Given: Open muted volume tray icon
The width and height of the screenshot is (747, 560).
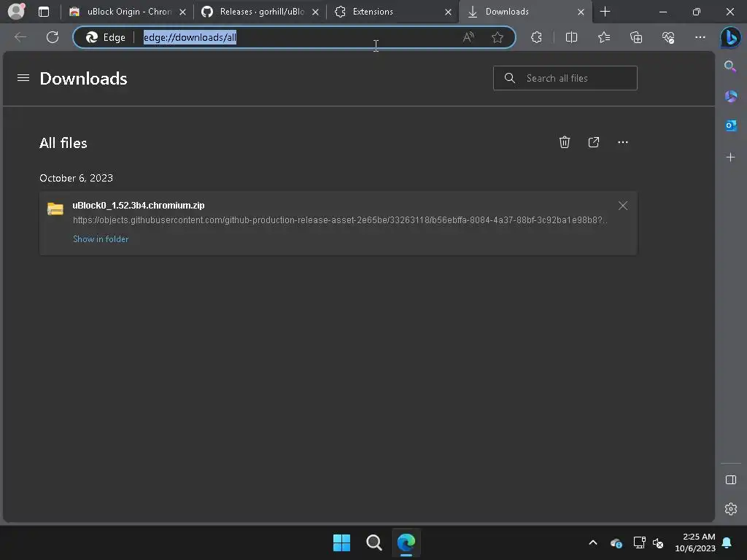Looking at the screenshot, I should coord(659,542).
